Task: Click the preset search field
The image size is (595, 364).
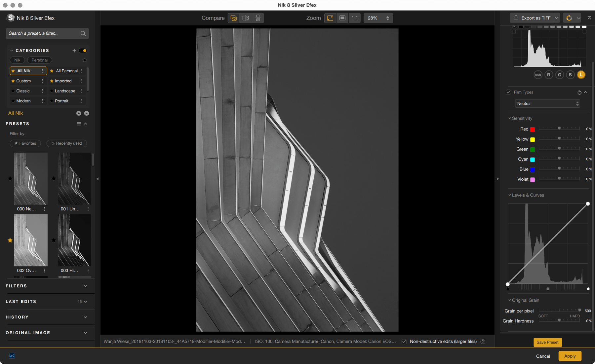Action: click(47, 33)
